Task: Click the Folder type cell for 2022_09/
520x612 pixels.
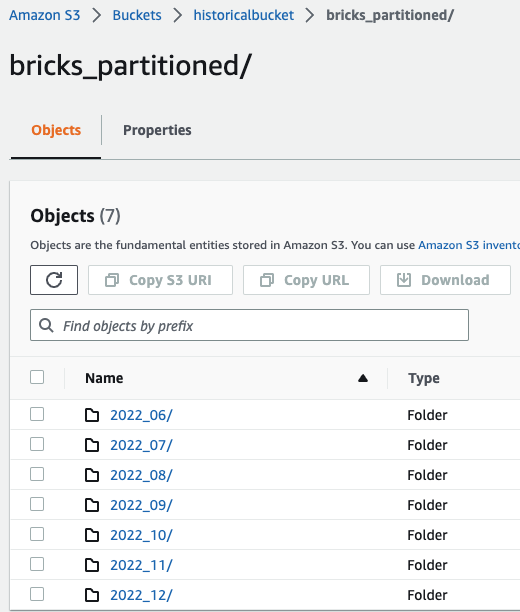Action: click(x=427, y=505)
